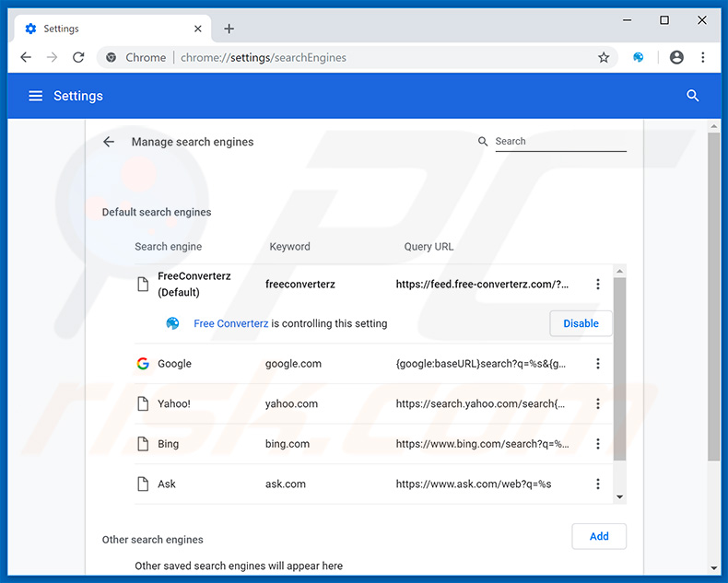Click the Default search engines heading
728x583 pixels.
click(x=157, y=212)
